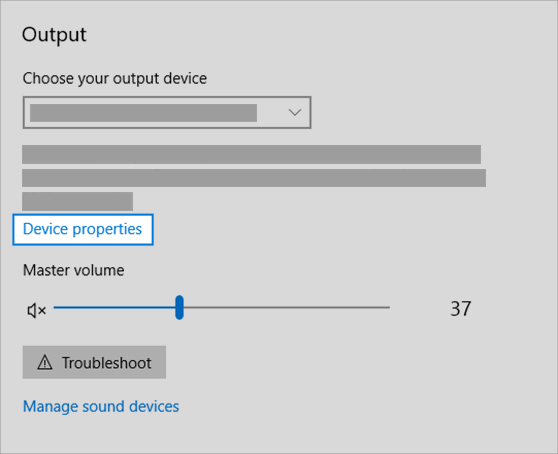Open the Device properties link

[x=83, y=229]
